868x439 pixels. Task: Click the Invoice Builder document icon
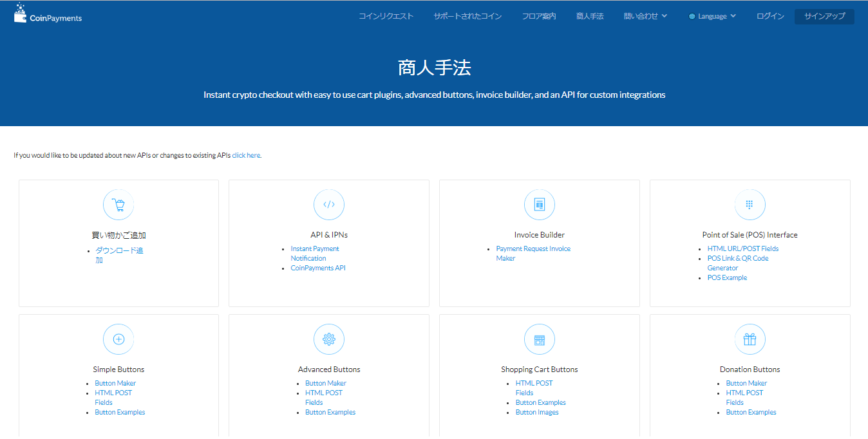pyautogui.click(x=540, y=205)
